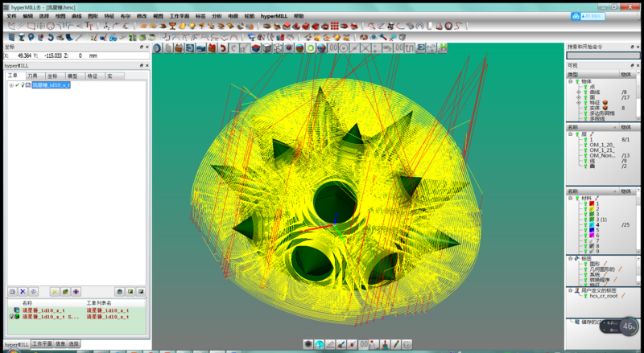Click the goblet rotational surface icon

coord(172,27)
